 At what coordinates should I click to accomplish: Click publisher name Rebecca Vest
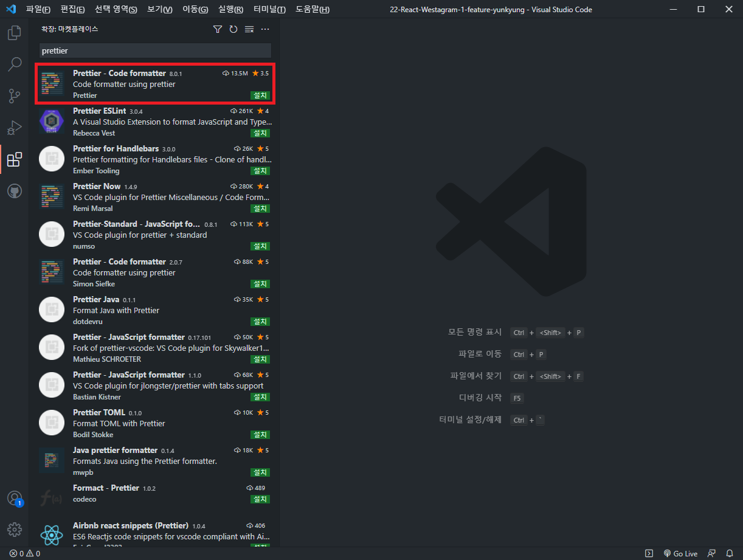tap(94, 133)
